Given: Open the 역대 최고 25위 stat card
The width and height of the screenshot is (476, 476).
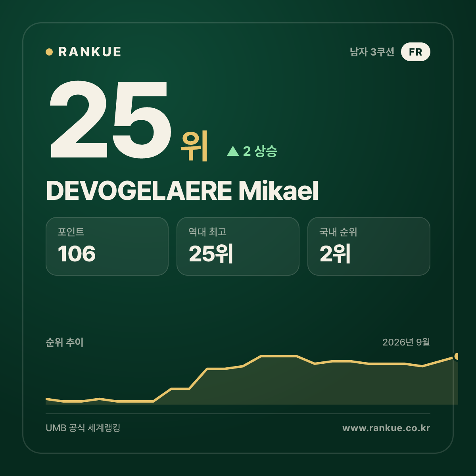Looking at the screenshot, I should tap(238, 246).
